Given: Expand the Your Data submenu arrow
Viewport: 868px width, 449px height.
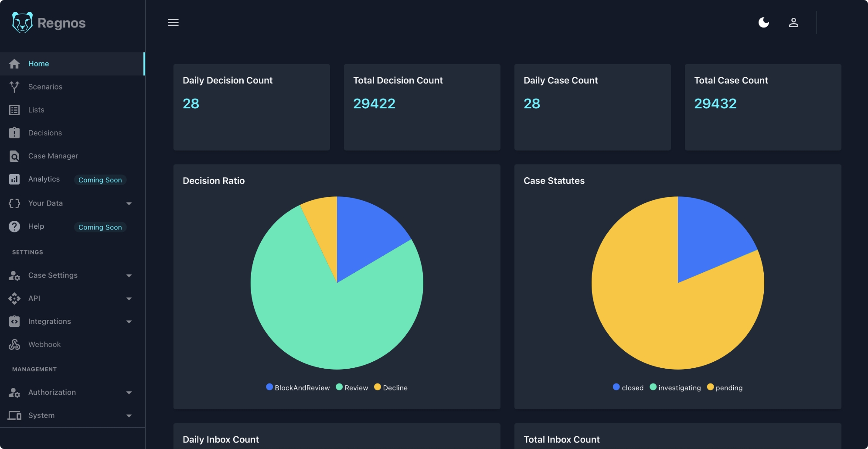Looking at the screenshot, I should tap(129, 203).
